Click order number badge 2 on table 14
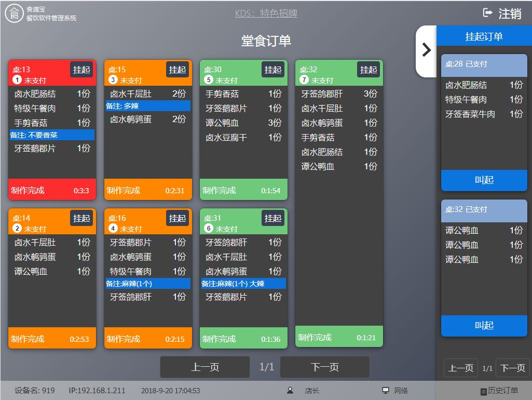The height and width of the screenshot is (400, 532). click(x=17, y=228)
